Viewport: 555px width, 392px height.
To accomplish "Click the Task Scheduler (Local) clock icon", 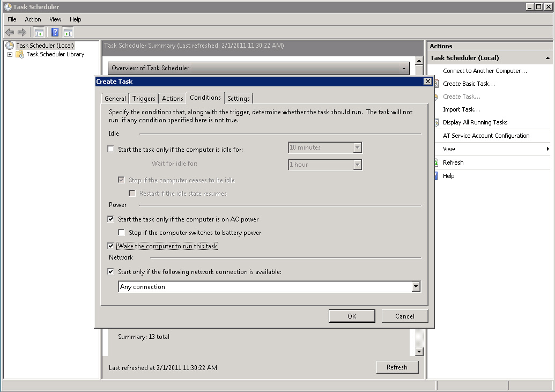I will coord(10,46).
